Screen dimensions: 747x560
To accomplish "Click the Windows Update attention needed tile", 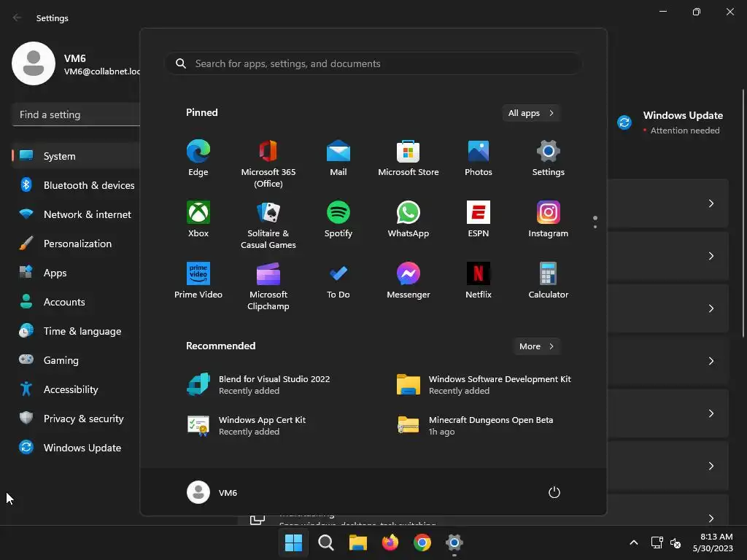I will click(x=670, y=122).
